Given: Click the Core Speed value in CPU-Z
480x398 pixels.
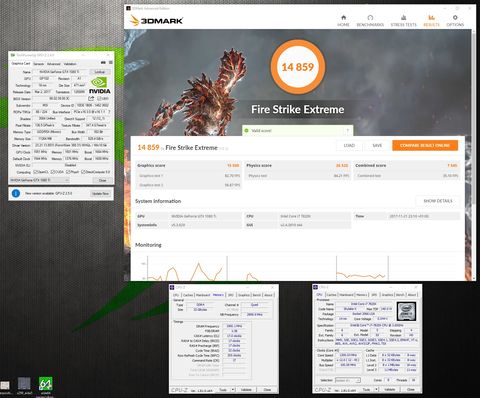Looking at the screenshot, I should pos(348,355).
